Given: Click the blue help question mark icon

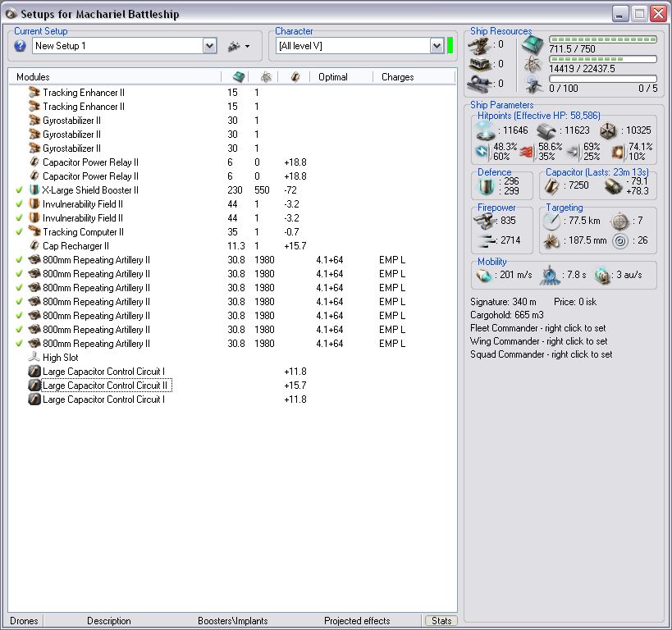Looking at the screenshot, I should [20, 46].
